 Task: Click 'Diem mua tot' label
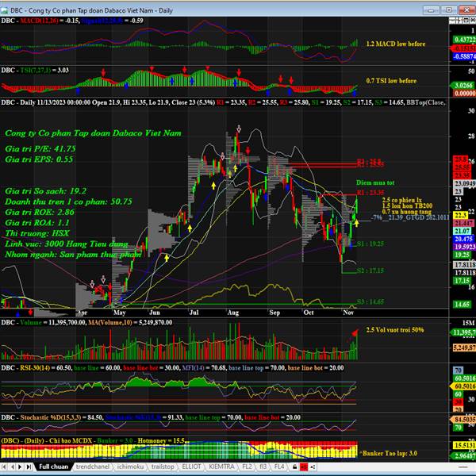point(375,182)
